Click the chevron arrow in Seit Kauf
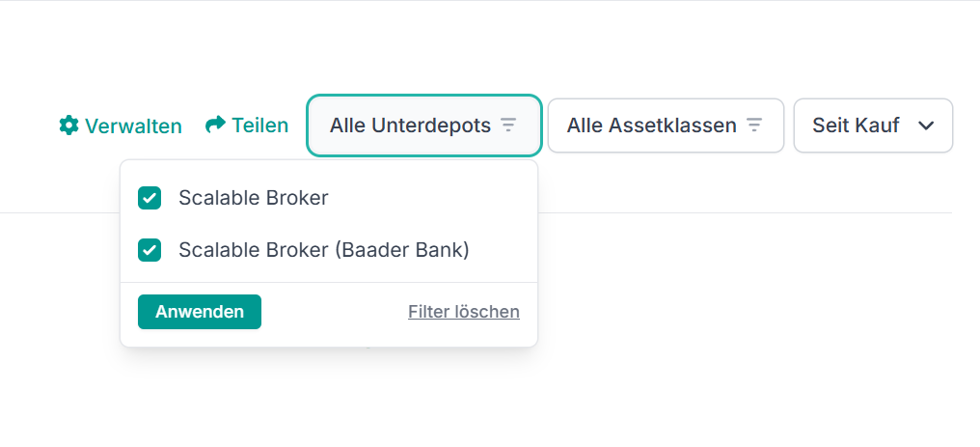Viewport: 980px width, 447px height. (926, 126)
